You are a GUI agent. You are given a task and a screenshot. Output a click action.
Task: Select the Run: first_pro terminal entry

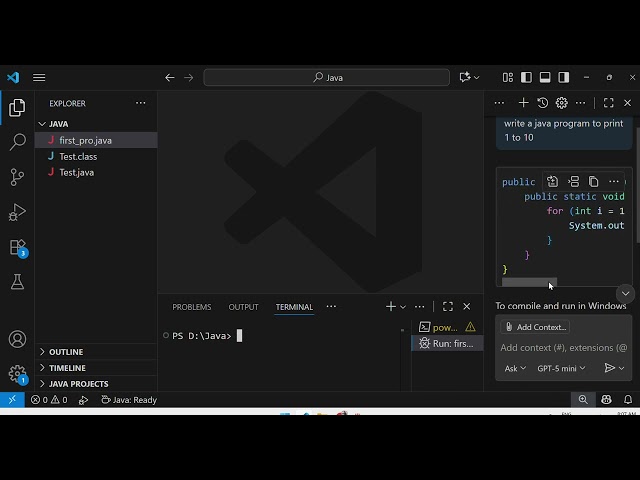click(447, 344)
